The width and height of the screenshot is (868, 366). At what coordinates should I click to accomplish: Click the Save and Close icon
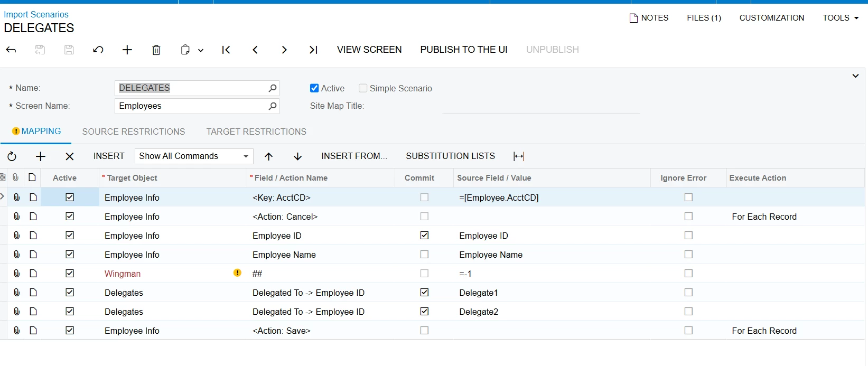pos(40,50)
